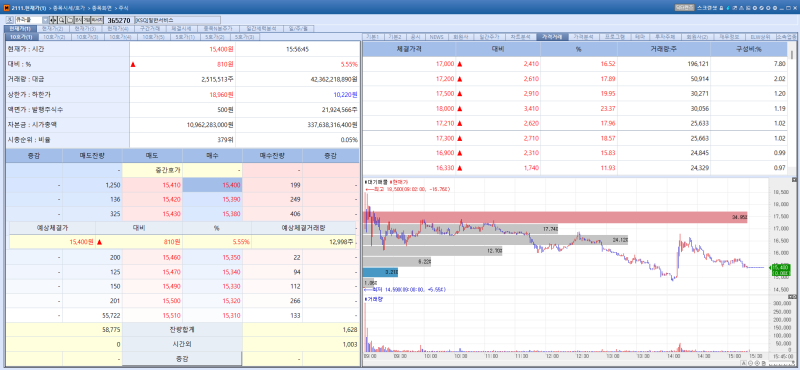Screen dimensions: 800x370
Task: Click the ask price 15,410 cell
Action: pyautogui.click(x=152, y=185)
